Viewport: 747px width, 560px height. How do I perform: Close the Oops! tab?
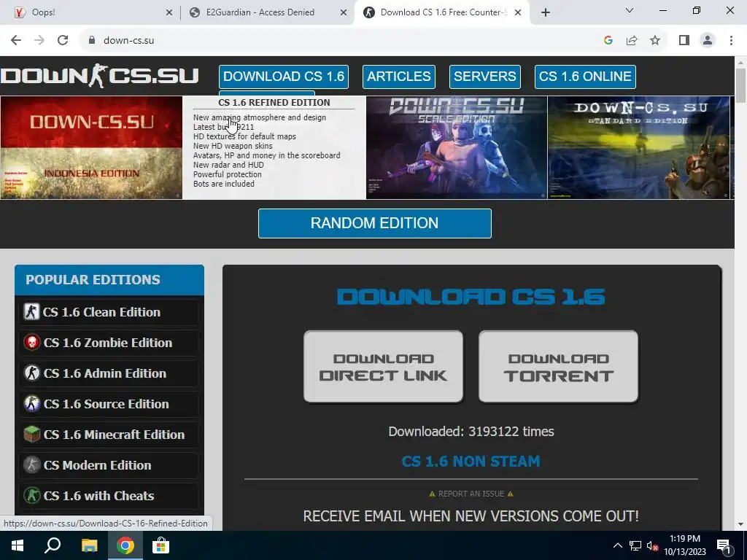169,12
